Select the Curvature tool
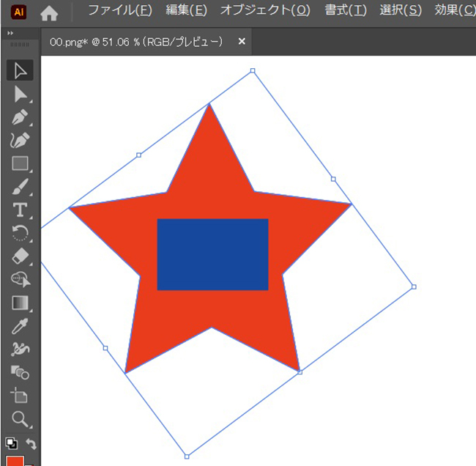This screenshot has width=476, height=466. pos(20,140)
